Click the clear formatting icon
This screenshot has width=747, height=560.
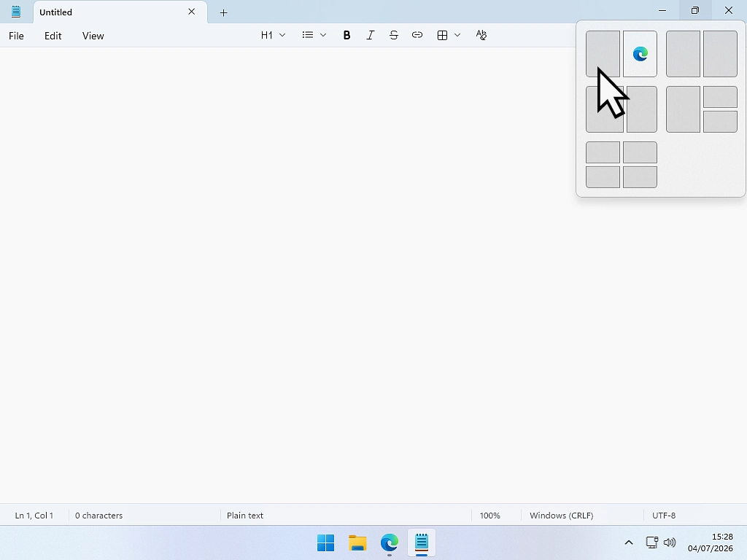481,35
